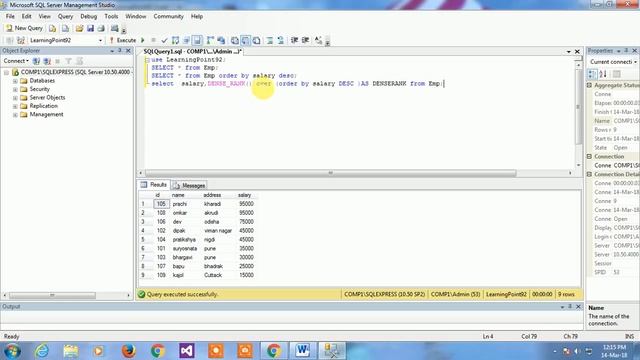Click the Disconnect icon in Object Explorer
Screen dimensions: 640x360
[47, 61]
